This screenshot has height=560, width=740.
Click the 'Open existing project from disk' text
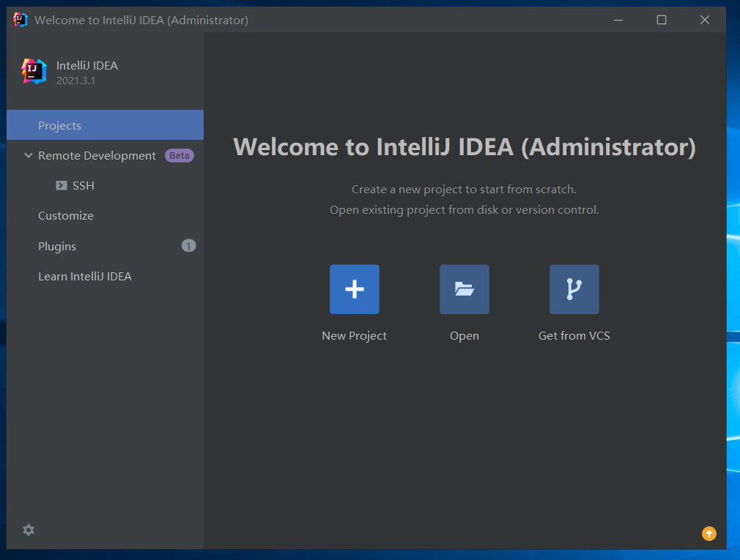coord(465,210)
